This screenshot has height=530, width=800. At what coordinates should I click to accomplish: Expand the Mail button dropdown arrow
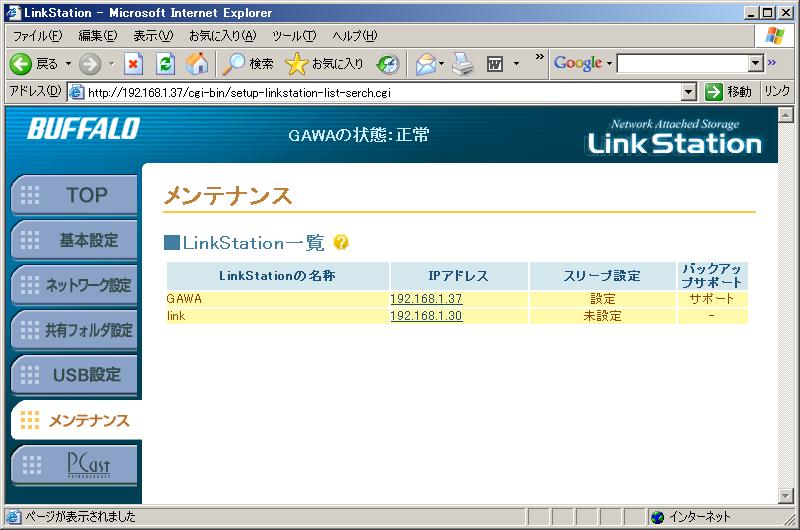(x=441, y=64)
